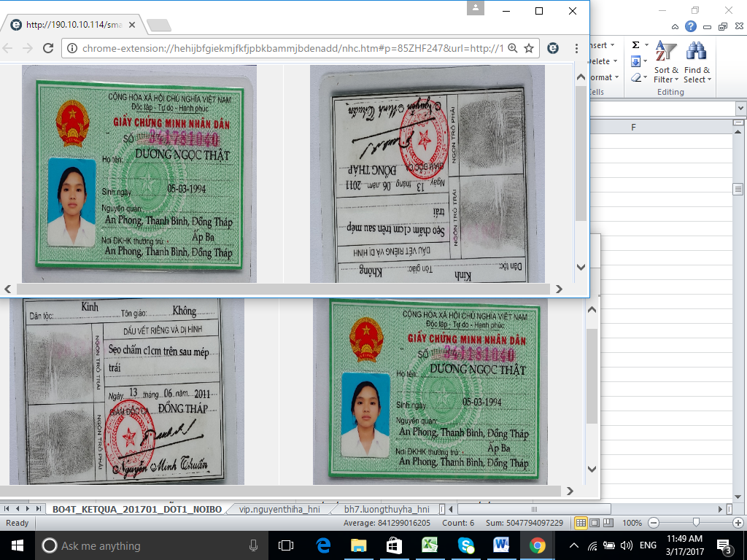Click zoom in plus button in Excel
This screenshot has height=560, width=747.
point(738,523)
